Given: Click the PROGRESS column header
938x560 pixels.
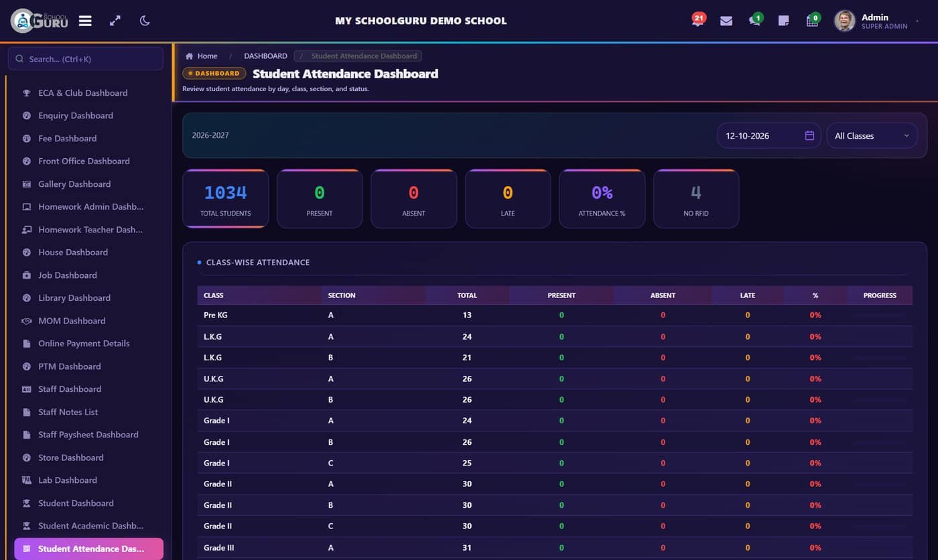Looking at the screenshot, I should click(x=880, y=295).
